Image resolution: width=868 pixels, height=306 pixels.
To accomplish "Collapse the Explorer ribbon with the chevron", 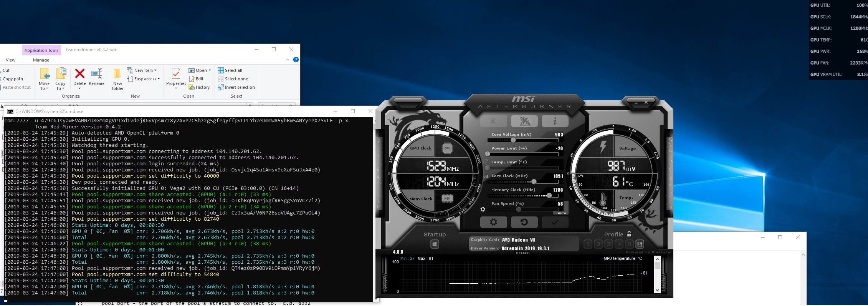I will pyautogui.click(x=288, y=60).
